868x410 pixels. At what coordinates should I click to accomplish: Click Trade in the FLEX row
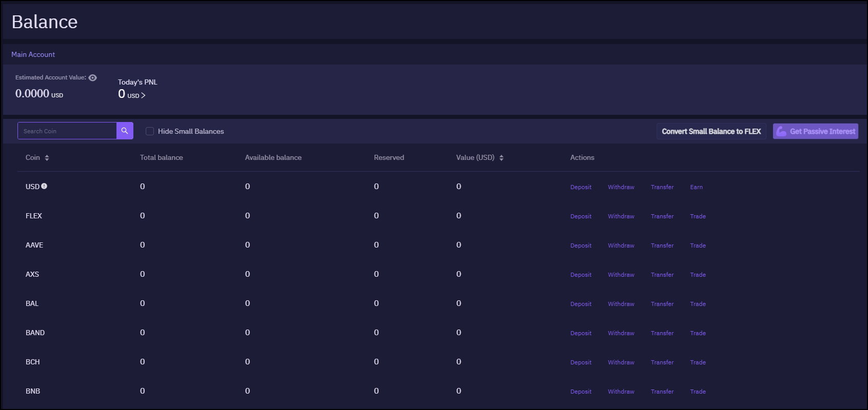[x=698, y=216]
